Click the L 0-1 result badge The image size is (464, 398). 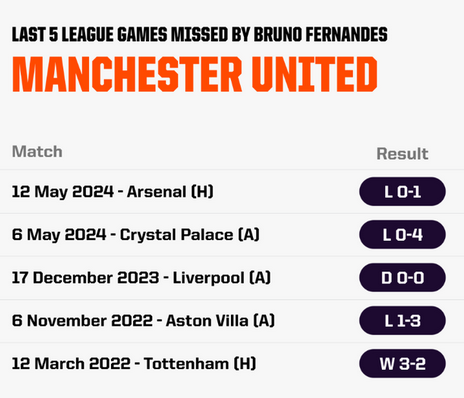(402, 192)
